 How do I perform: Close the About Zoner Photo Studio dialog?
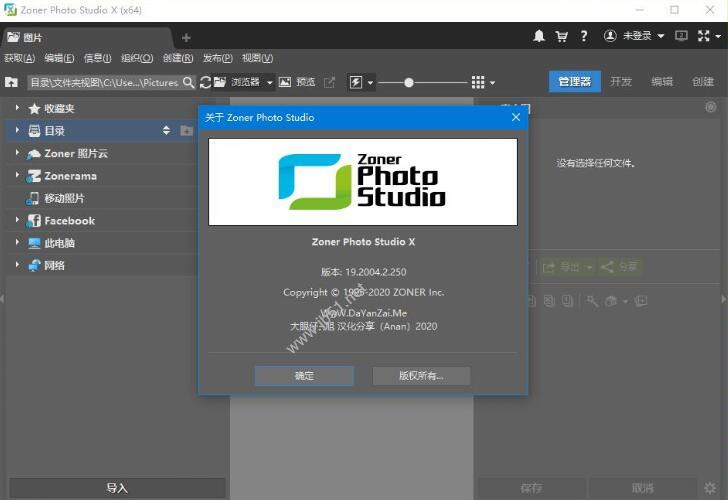pyautogui.click(x=516, y=117)
